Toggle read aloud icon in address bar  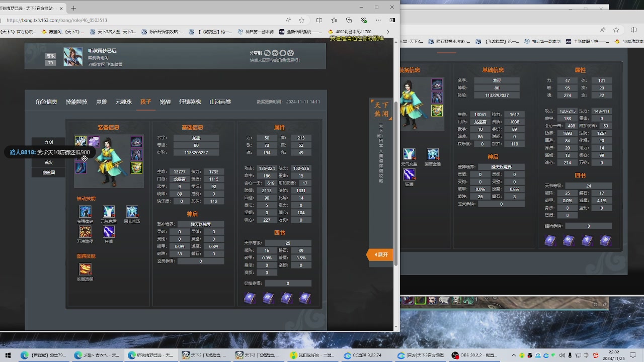pos(288,20)
